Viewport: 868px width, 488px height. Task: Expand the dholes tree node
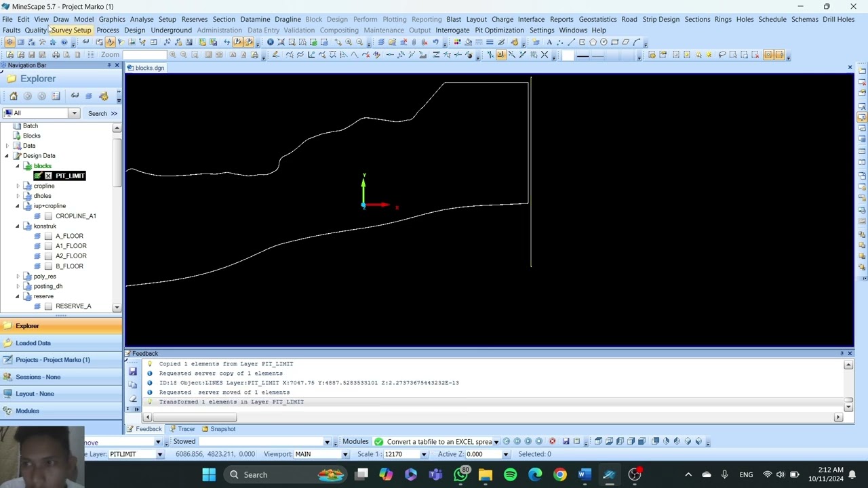(18, 196)
